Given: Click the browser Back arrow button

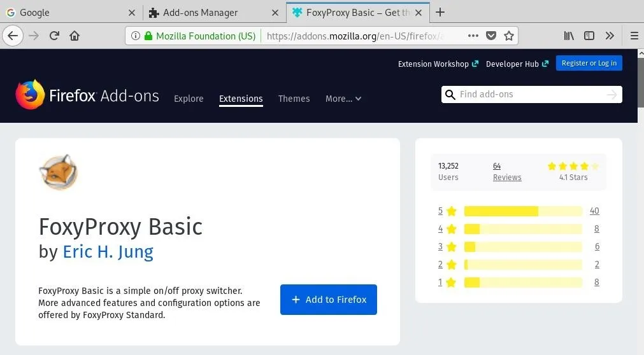Looking at the screenshot, I should point(13,36).
